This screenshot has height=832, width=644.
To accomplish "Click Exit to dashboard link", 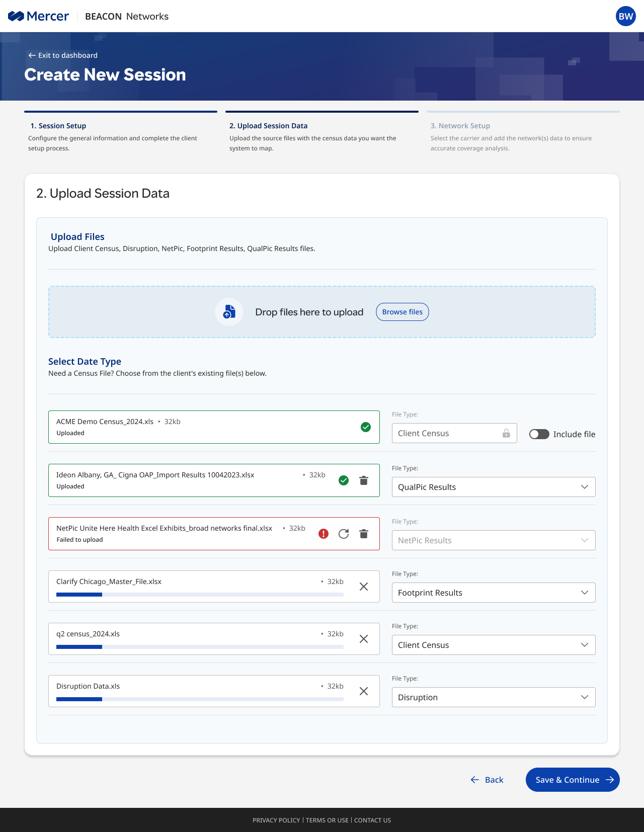I will pyautogui.click(x=63, y=55).
